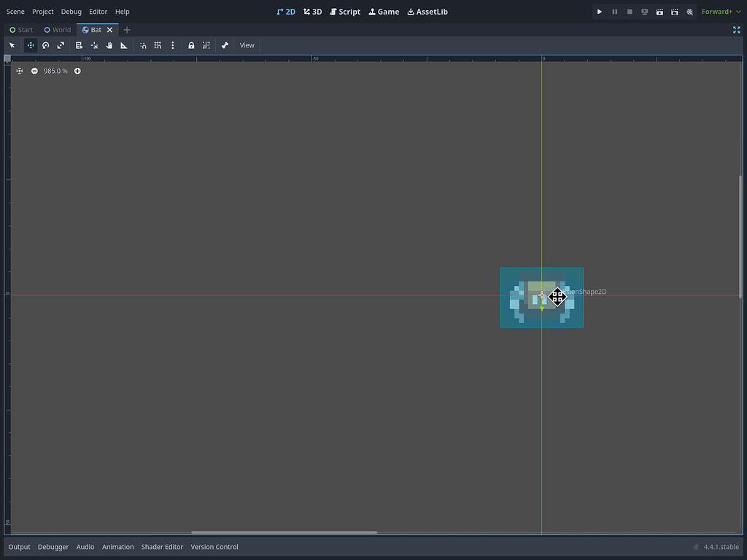Run the project with the play button

600,12
